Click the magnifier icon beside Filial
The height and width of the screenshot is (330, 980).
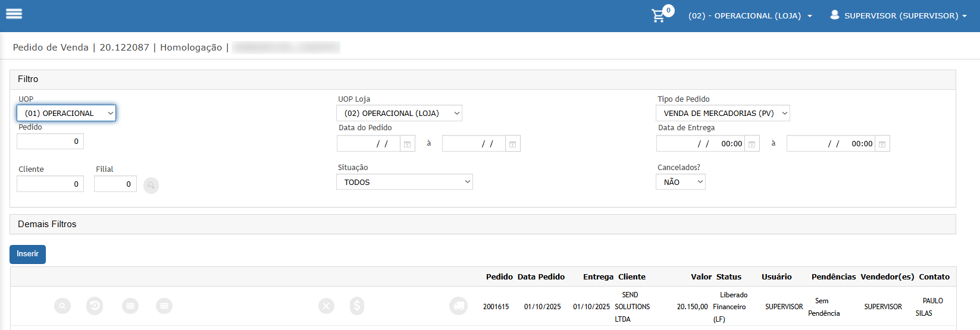[x=151, y=186]
